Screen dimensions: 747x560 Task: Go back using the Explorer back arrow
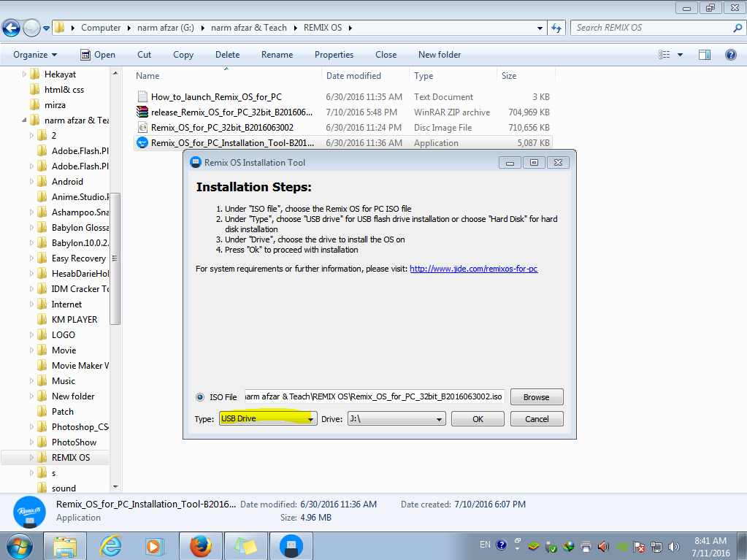coord(12,28)
